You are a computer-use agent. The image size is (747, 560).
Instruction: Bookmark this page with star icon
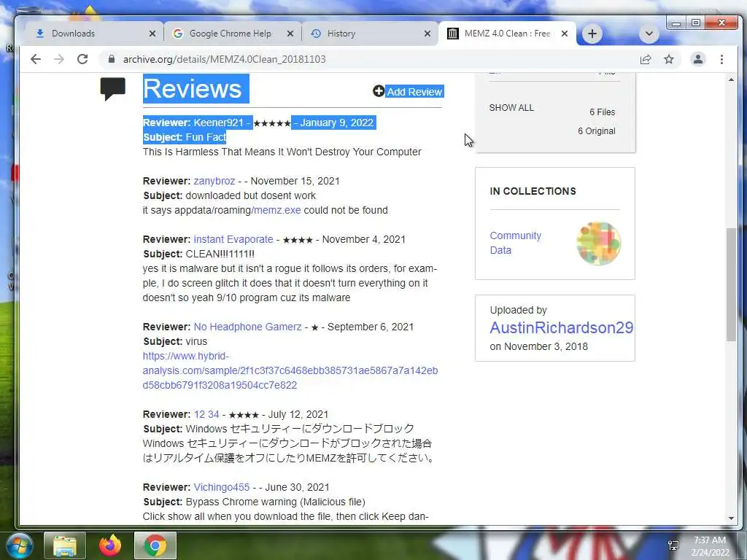click(x=669, y=59)
